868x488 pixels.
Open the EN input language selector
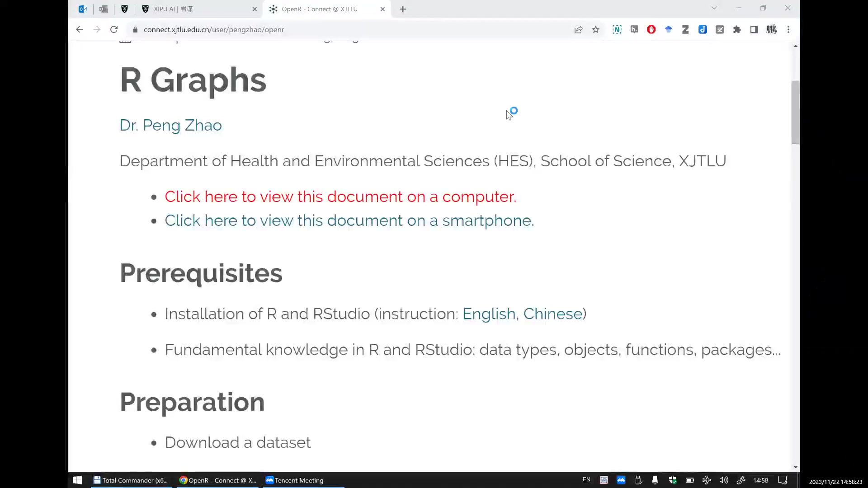pos(586,480)
